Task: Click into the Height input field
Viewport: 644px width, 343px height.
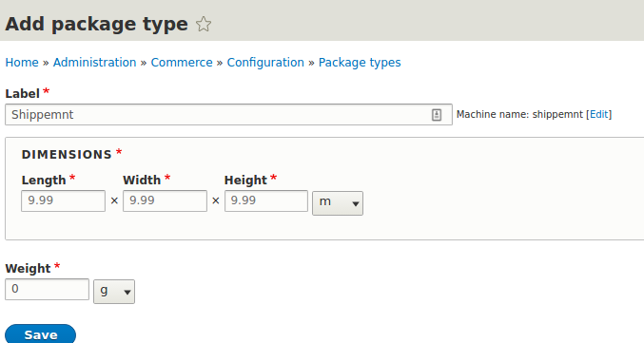Action: (x=266, y=200)
